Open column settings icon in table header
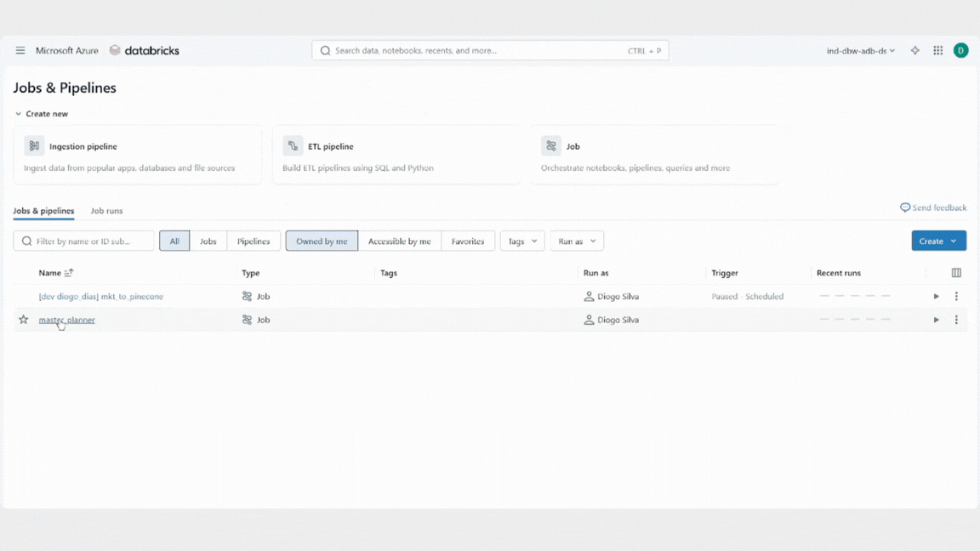This screenshot has width=980, height=551. coord(956,273)
